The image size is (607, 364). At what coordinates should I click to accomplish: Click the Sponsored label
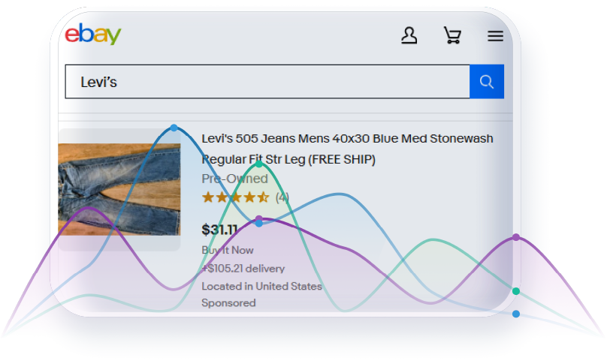pos(228,303)
